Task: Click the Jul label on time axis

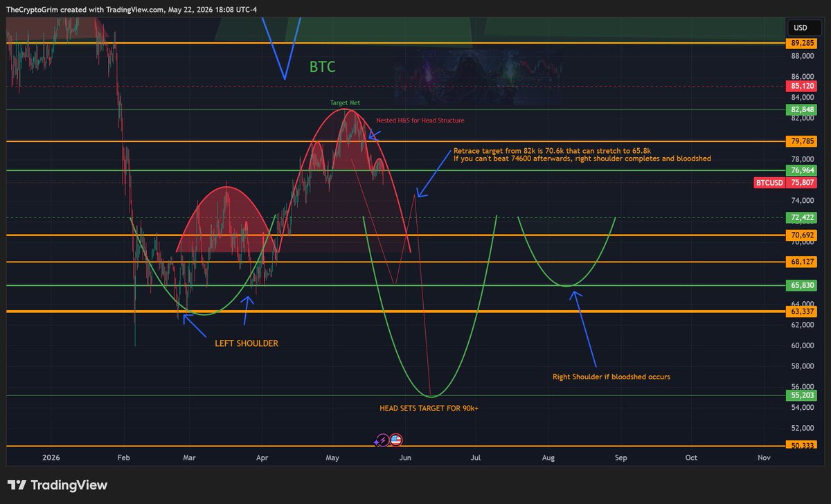Action: click(476, 458)
